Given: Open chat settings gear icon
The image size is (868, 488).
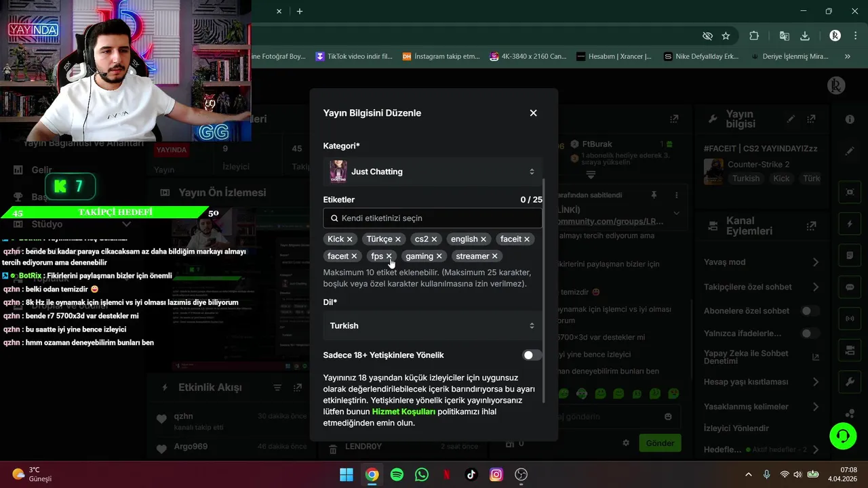Looking at the screenshot, I should (x=626, y=443).
